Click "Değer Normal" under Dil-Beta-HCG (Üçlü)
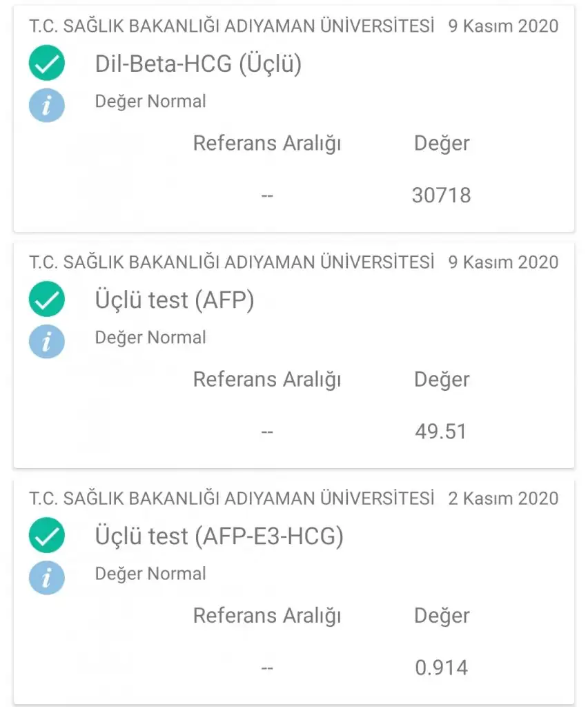588x707 pixels. click(x=150, y=101)
